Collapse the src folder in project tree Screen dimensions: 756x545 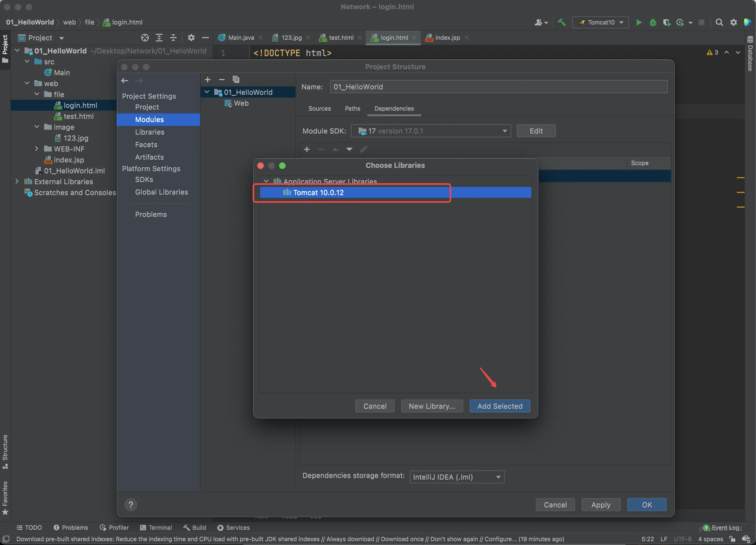point(27,61)
